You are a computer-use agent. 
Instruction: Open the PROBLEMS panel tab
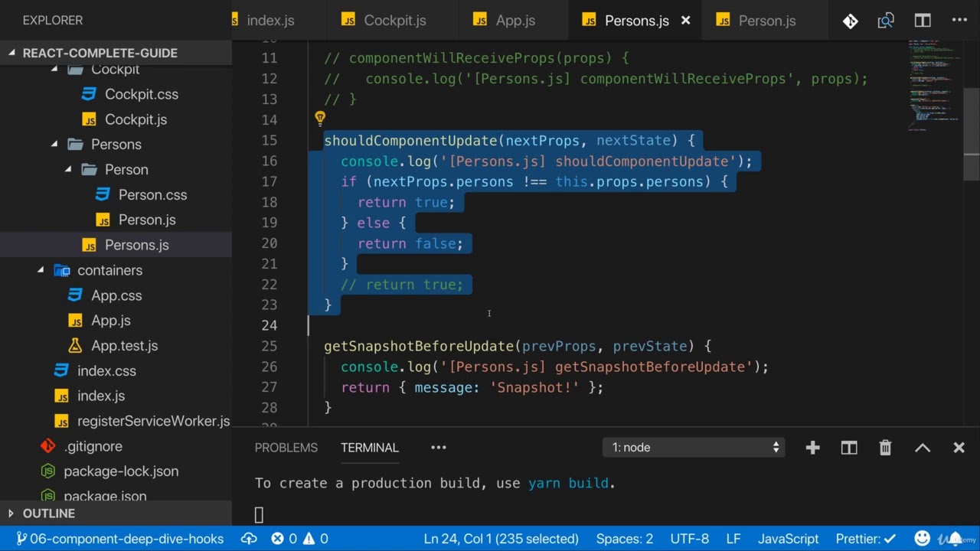click(286, 448)
